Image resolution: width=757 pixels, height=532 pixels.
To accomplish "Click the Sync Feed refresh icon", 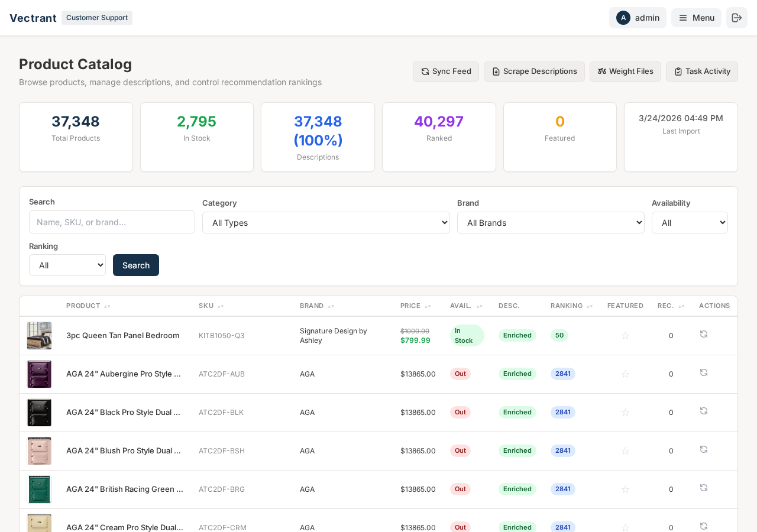I will pos(424,71).
